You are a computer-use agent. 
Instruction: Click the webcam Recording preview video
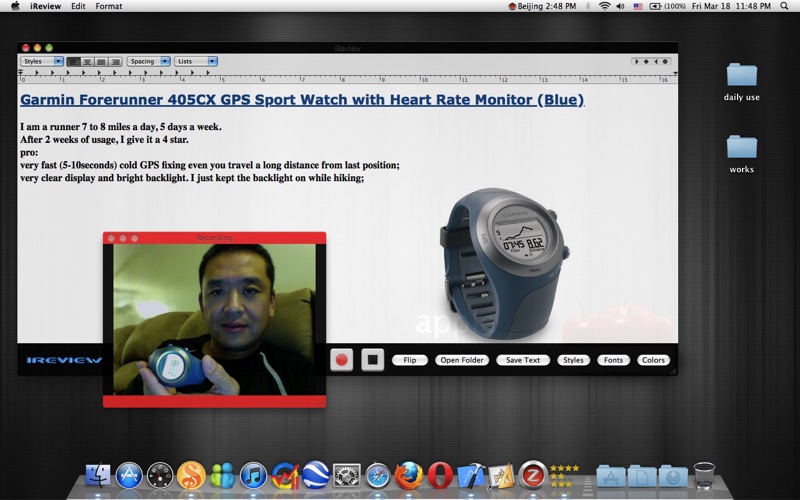214,319
